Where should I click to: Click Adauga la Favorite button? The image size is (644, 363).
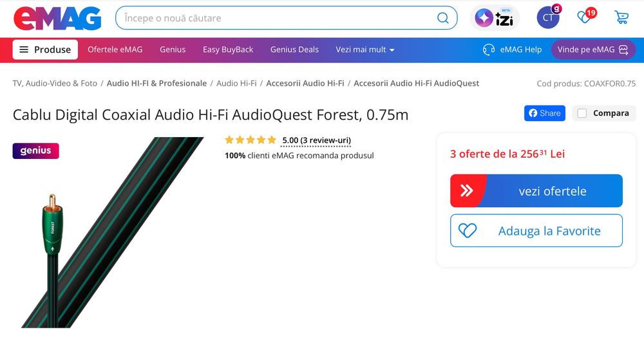(x=536, y=231)
